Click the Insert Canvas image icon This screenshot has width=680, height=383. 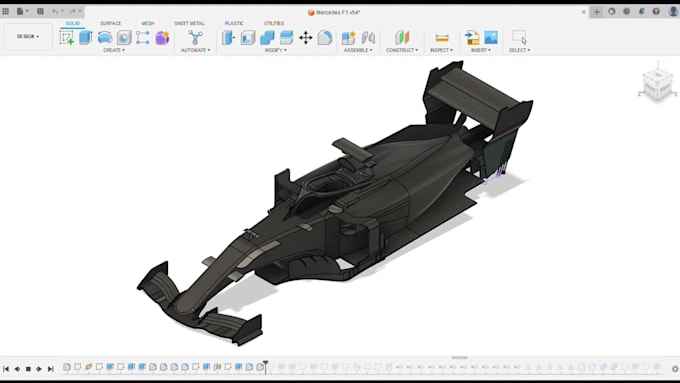point(491,38)
